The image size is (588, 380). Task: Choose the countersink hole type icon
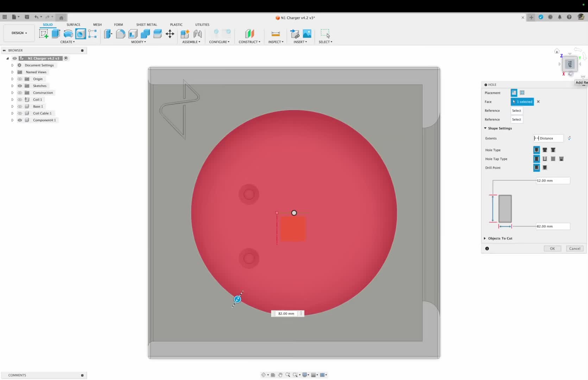pyautogui.click(x=553, y=150)
